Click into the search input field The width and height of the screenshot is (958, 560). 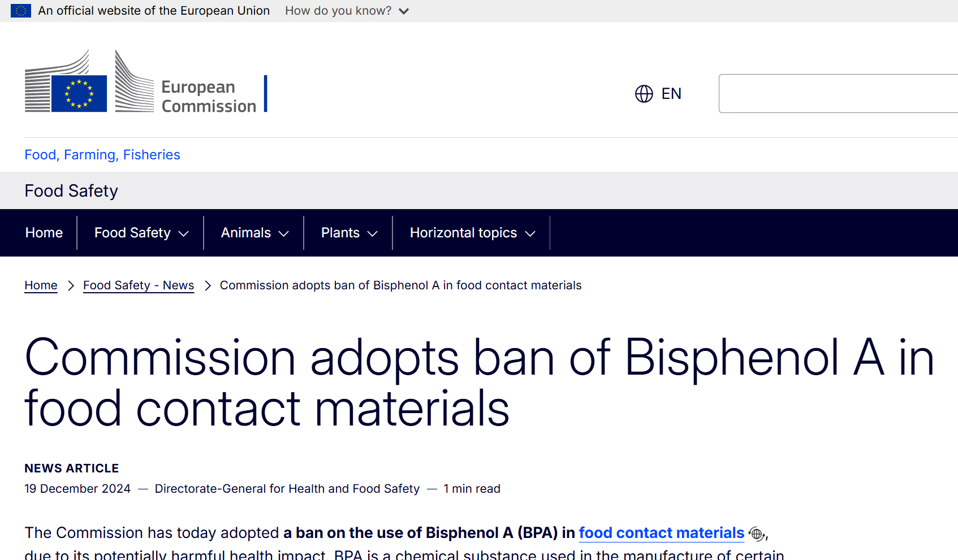point(837,94)
